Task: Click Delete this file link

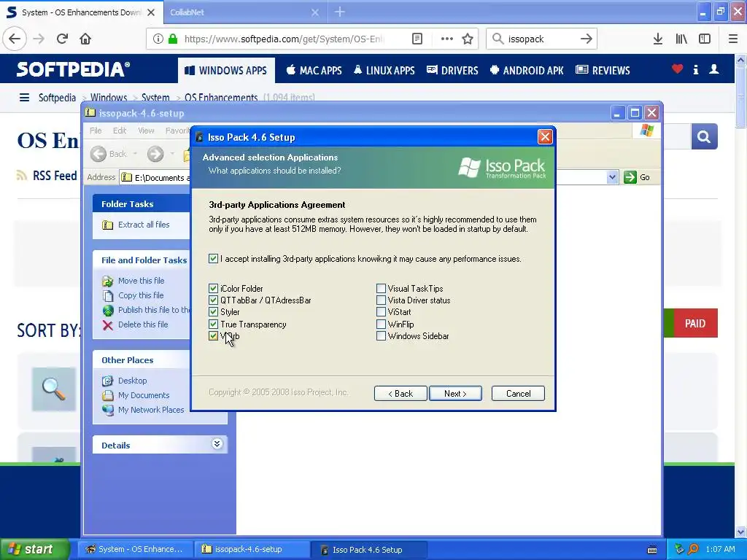Action: click(143, 324)
